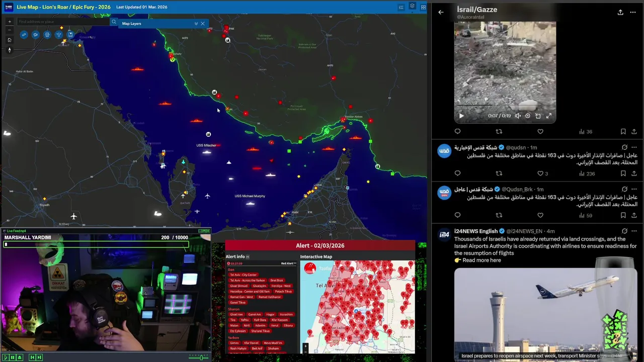Mute the tweet video sound
644x362 pixels.
[x=518, y=116]
